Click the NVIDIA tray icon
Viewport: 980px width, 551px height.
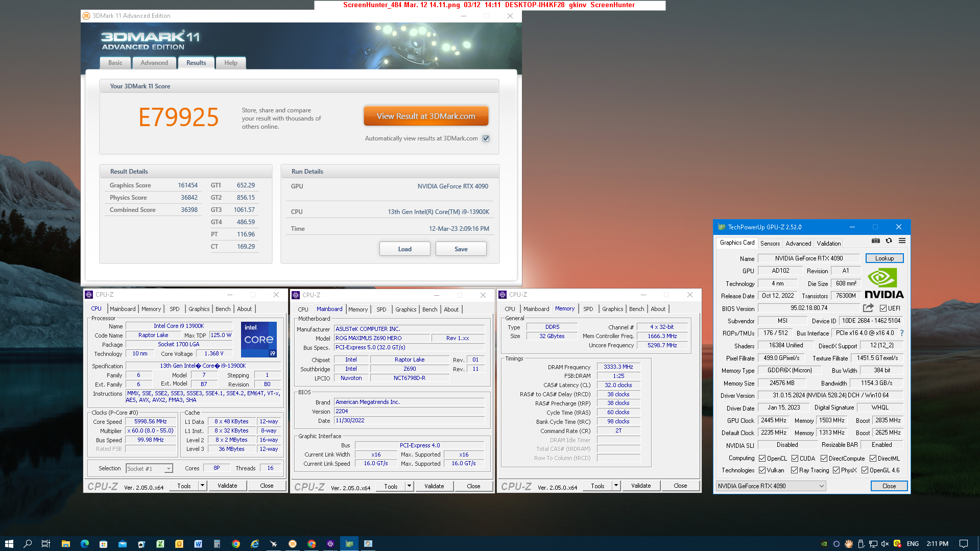pos(824,544)
